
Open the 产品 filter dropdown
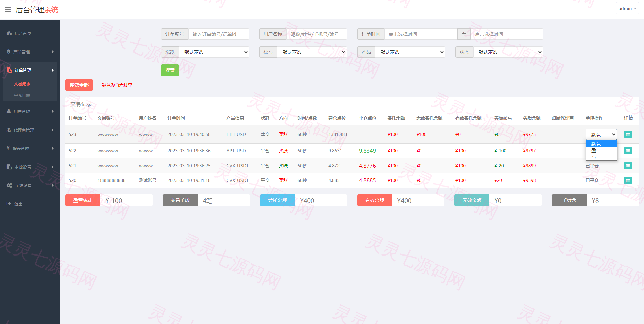410,52
